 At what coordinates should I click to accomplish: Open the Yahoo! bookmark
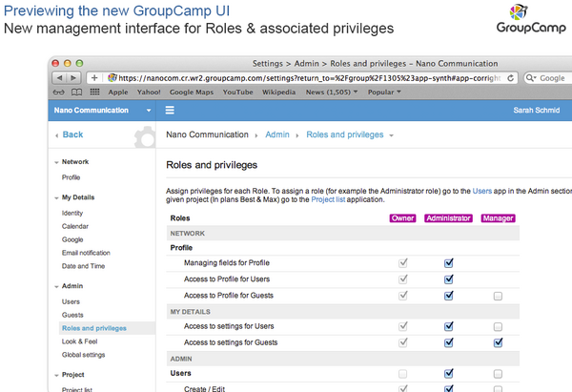(149, 92)
